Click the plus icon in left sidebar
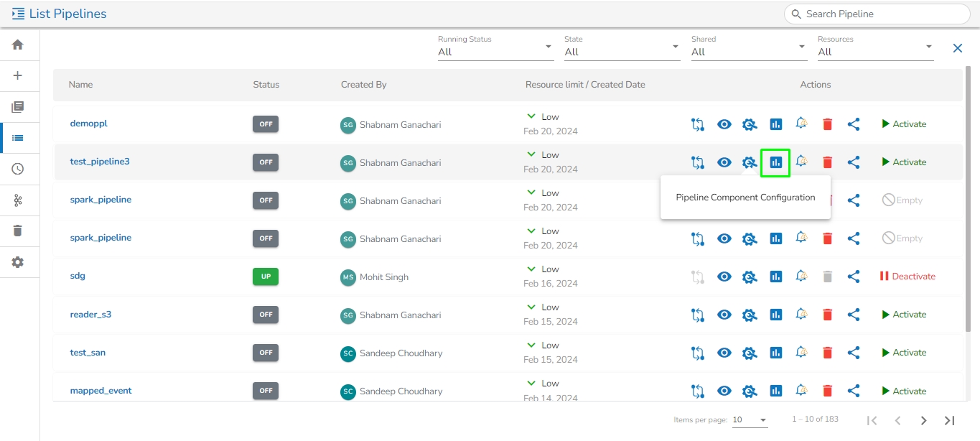 18,75
